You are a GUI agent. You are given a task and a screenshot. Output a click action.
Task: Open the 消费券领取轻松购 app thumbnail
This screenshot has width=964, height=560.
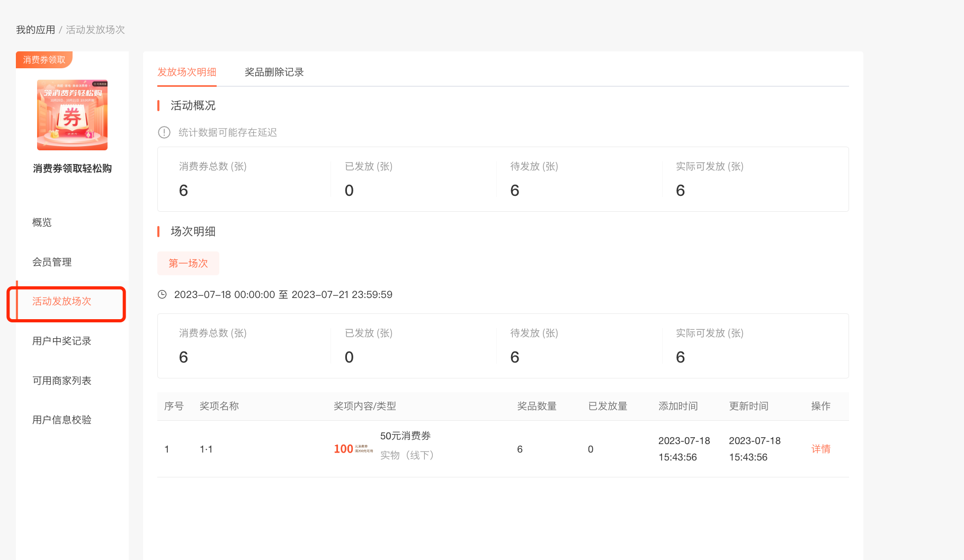(x=72, y=115)
